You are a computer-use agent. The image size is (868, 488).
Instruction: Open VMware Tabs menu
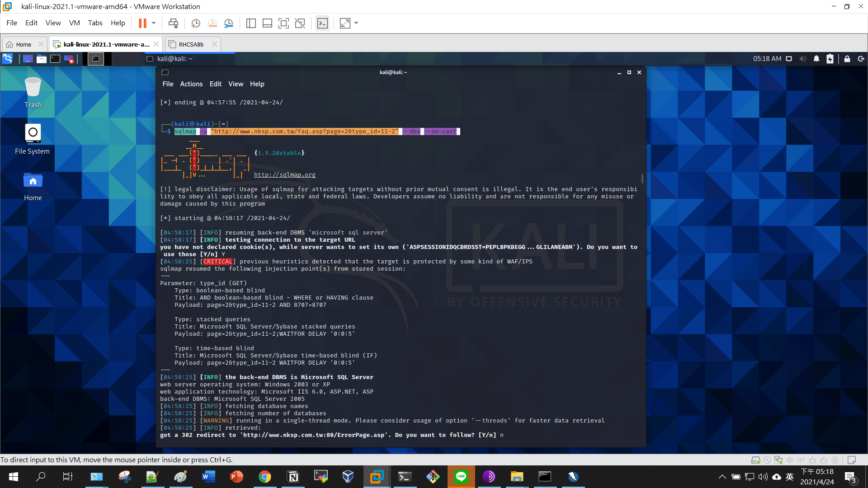pyautogui.click(x=95, y=23)
